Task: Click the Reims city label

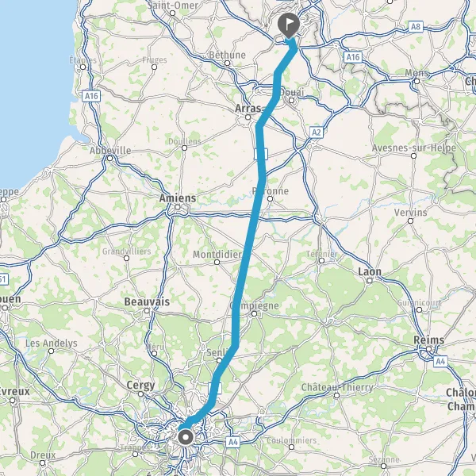Action: tap(428, 340)
